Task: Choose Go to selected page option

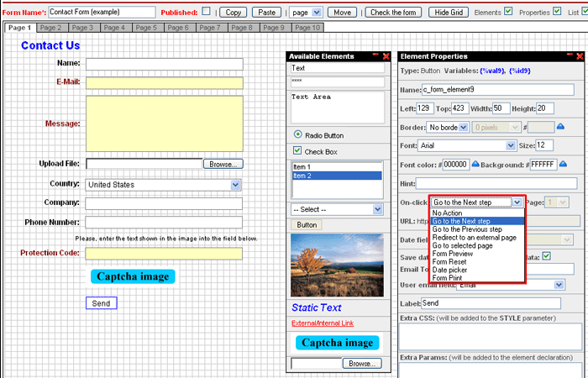Action: tap(477, 245)
